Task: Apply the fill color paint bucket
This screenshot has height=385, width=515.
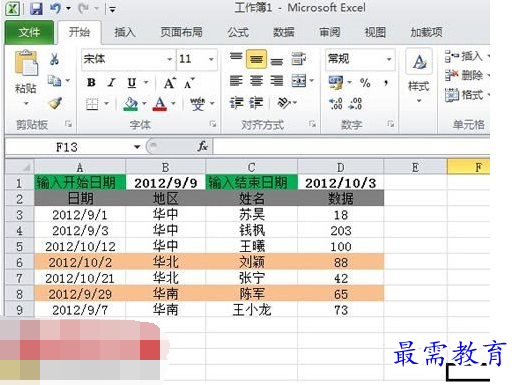Action: coord(131,104)
